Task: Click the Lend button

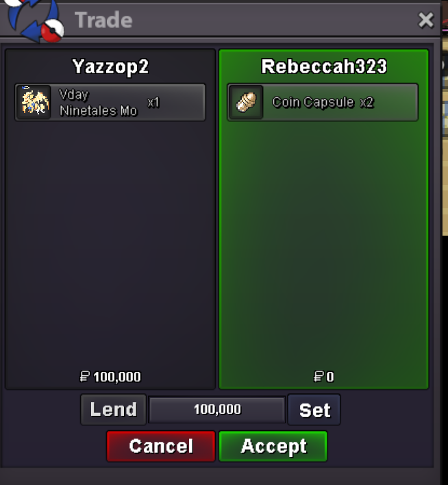Action: click(x=113, y=410)
